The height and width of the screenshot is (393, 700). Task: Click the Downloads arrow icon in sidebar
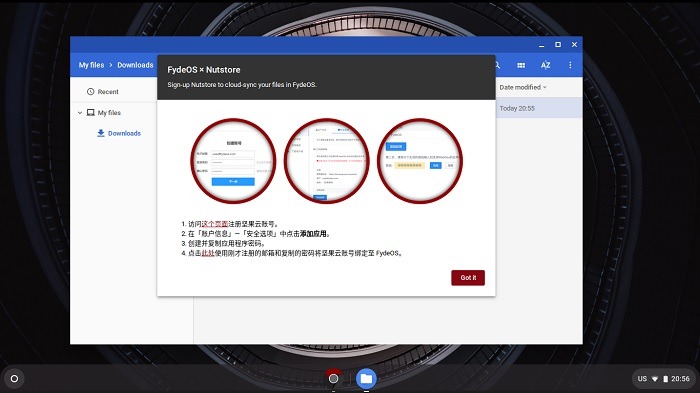(101, 133)
